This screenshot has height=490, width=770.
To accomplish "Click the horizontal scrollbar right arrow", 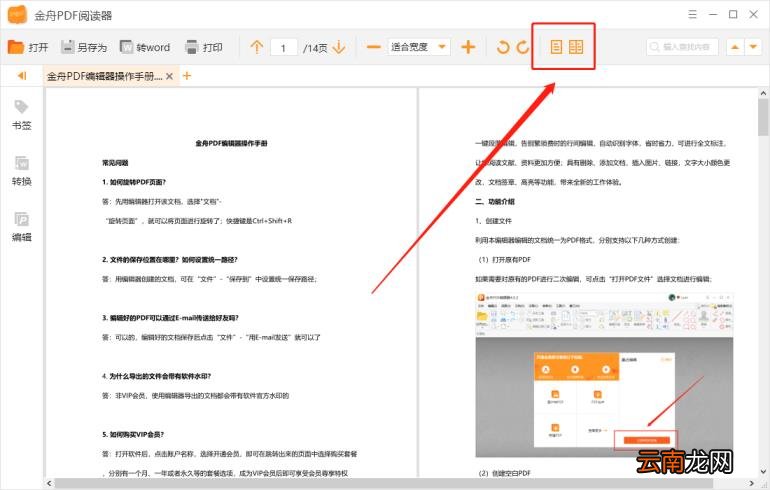I will (752, 483).
